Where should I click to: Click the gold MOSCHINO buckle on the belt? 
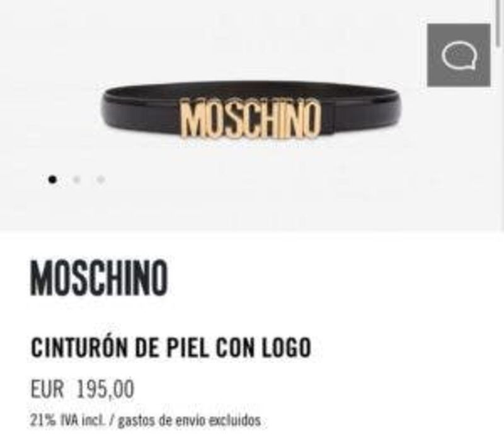(x=251, y=119)
